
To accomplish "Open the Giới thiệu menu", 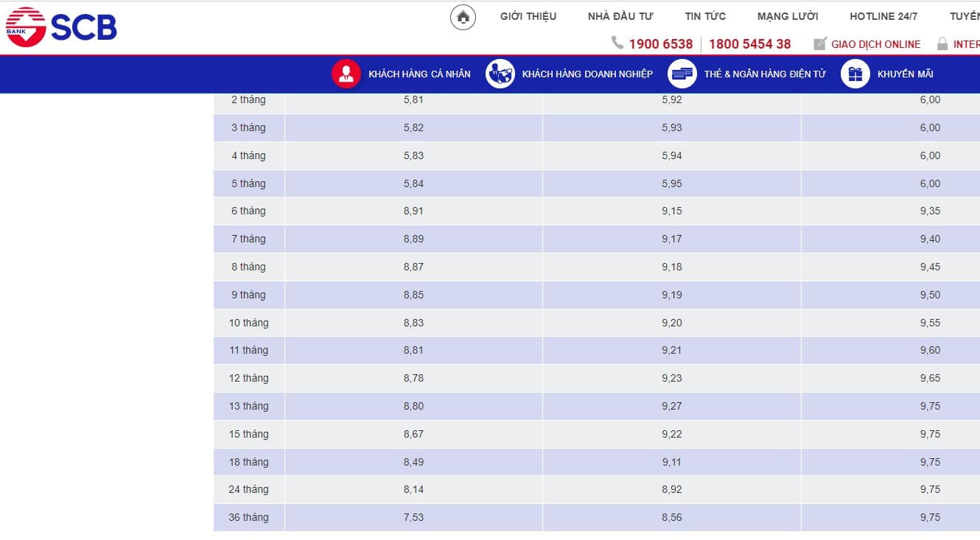I will pos(528,16).
